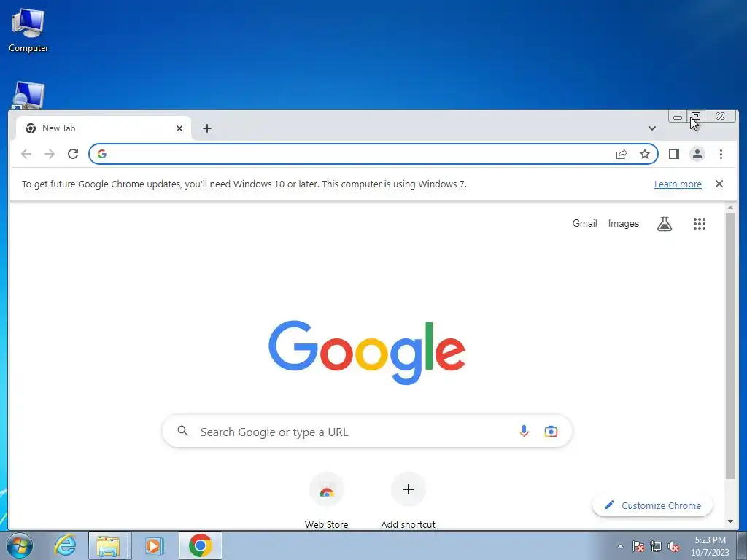Screen dimensions: 747x560
Task: Click the Chrome taskbar button
Action: [200, 545]
